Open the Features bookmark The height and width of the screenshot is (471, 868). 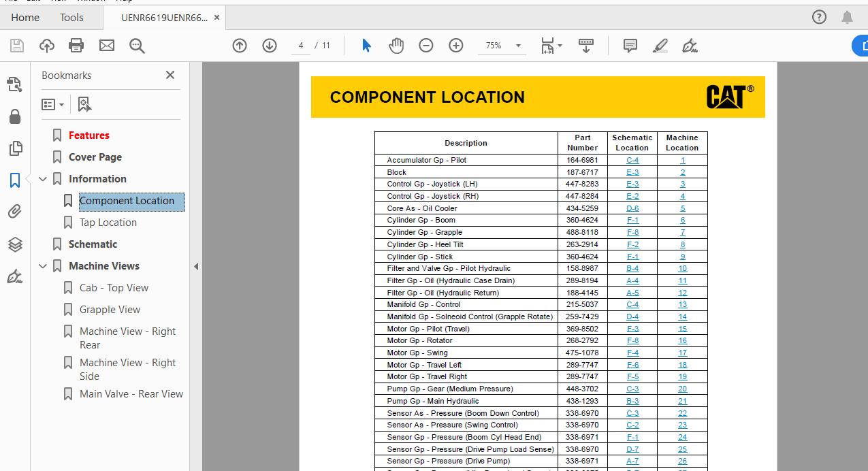pyautogui.click(x=89, y=135)
